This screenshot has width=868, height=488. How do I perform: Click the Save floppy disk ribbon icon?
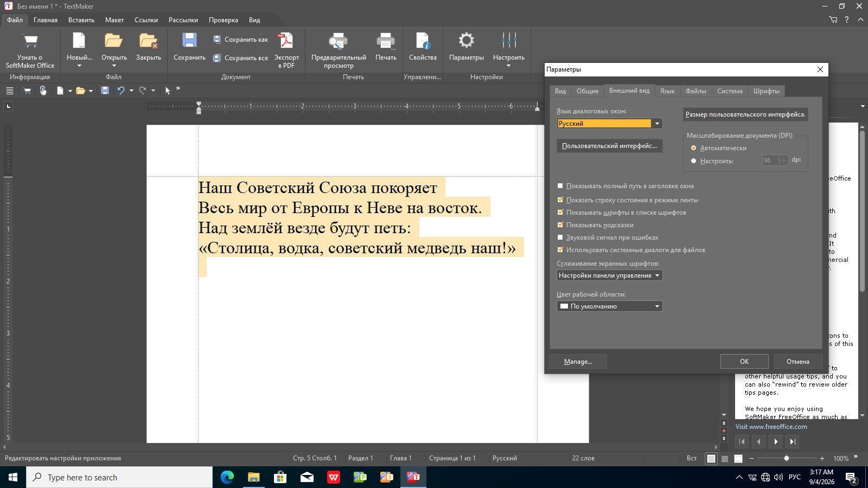[189, 41]
